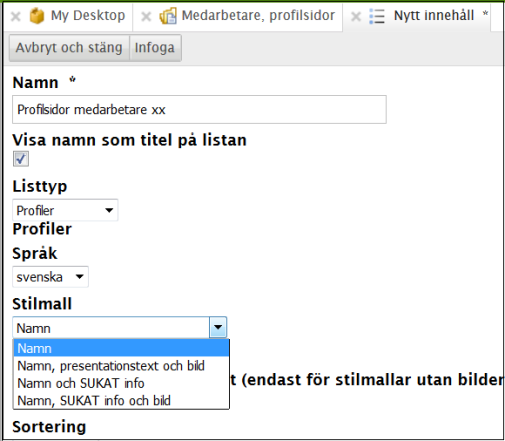505x441 pixels.
Task: Click the Medarbetare, profilsidor folder icon
Action: coord(168,16)
